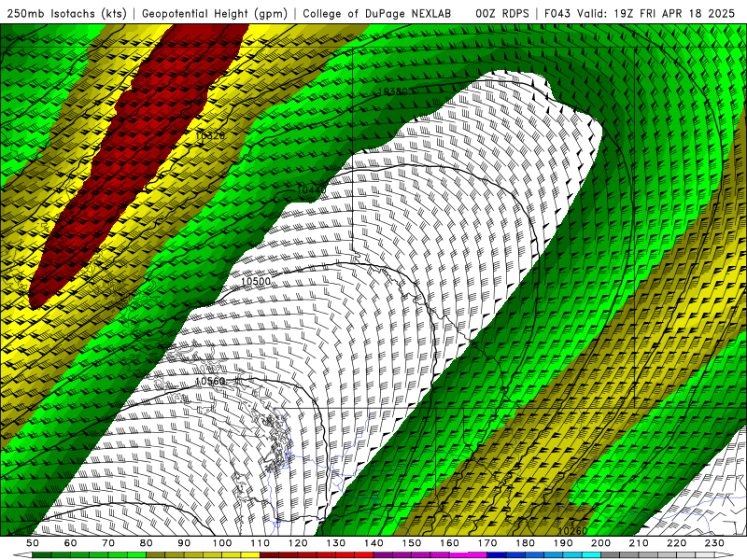Click the 80 value on the color scale

pos(147,543)
